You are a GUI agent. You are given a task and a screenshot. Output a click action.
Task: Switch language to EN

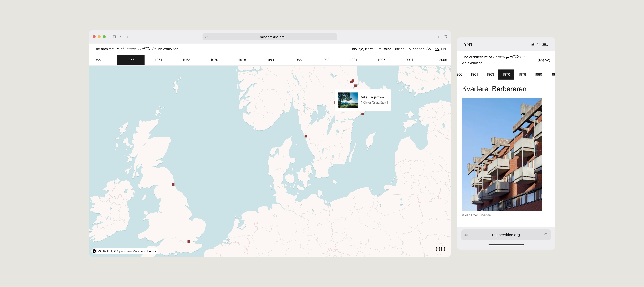tap(443, 49)
